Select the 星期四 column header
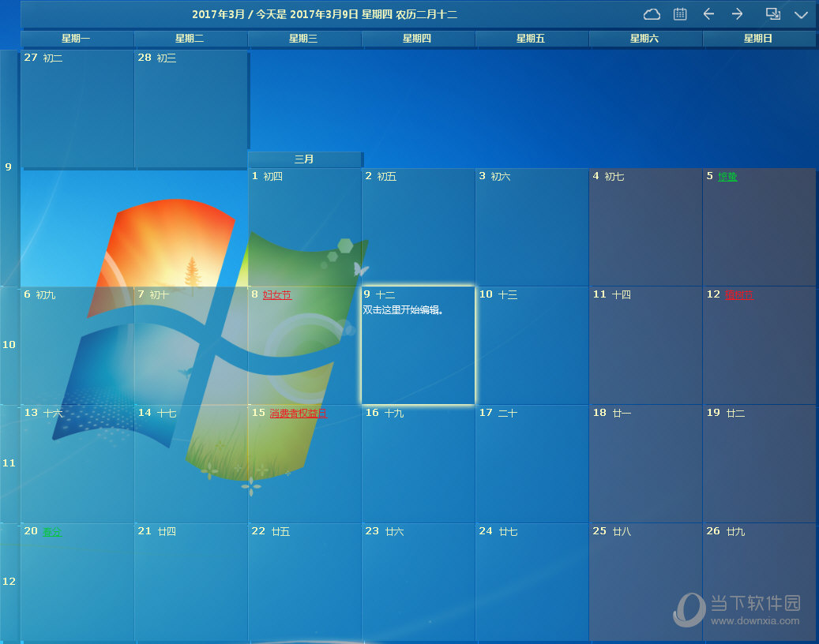This screenshot has width=819, height=644. point(418,38)
